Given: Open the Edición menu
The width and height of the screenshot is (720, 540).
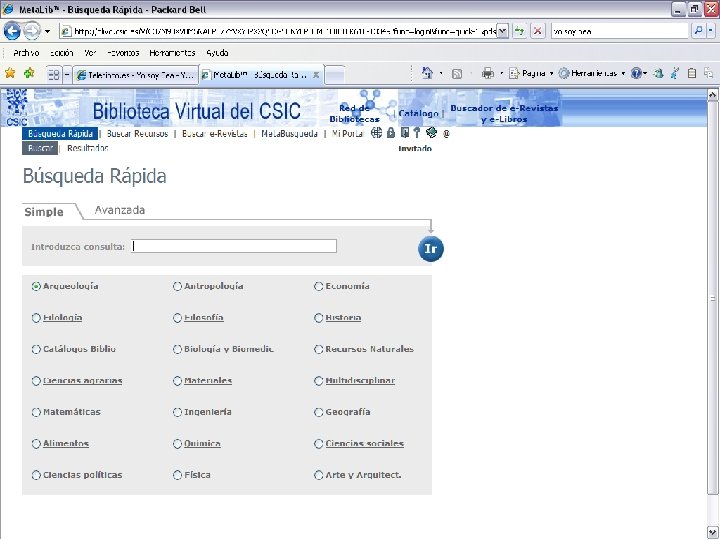Looking at the screenshot, I should pyautogui.click(x=62, y=53).
